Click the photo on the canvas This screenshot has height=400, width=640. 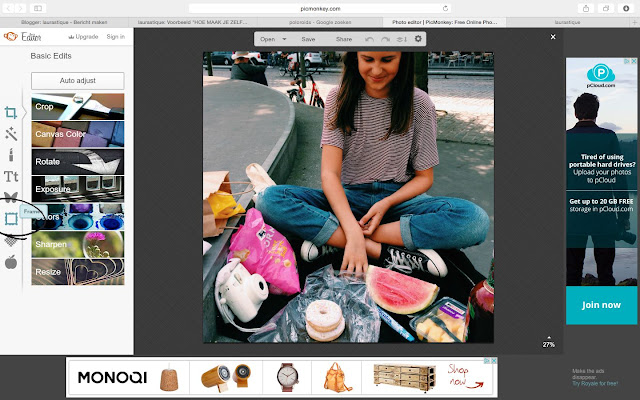[x=348, y=197]
